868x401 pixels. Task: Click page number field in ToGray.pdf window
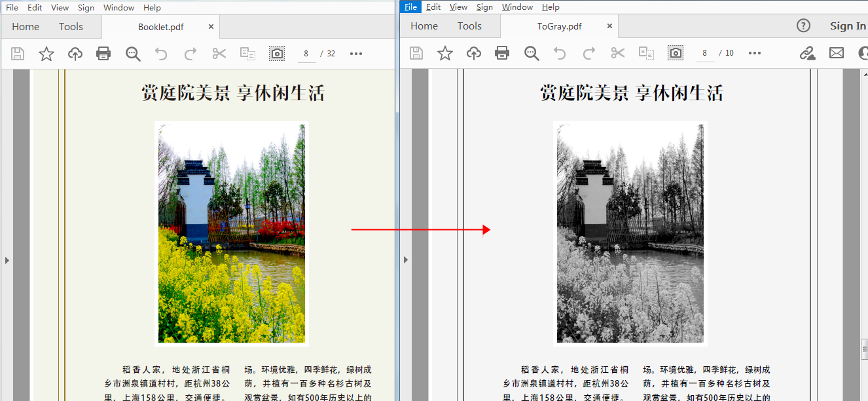point(705,53)
